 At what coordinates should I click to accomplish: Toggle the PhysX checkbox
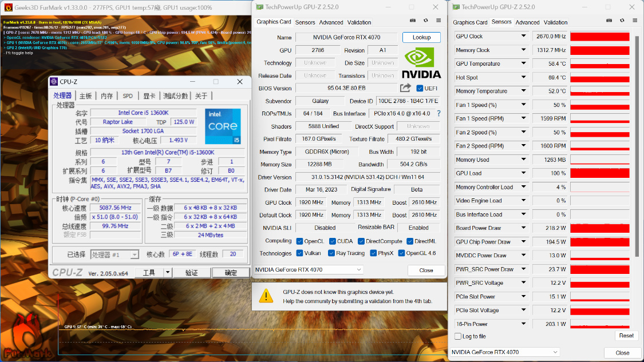point(373,253)
